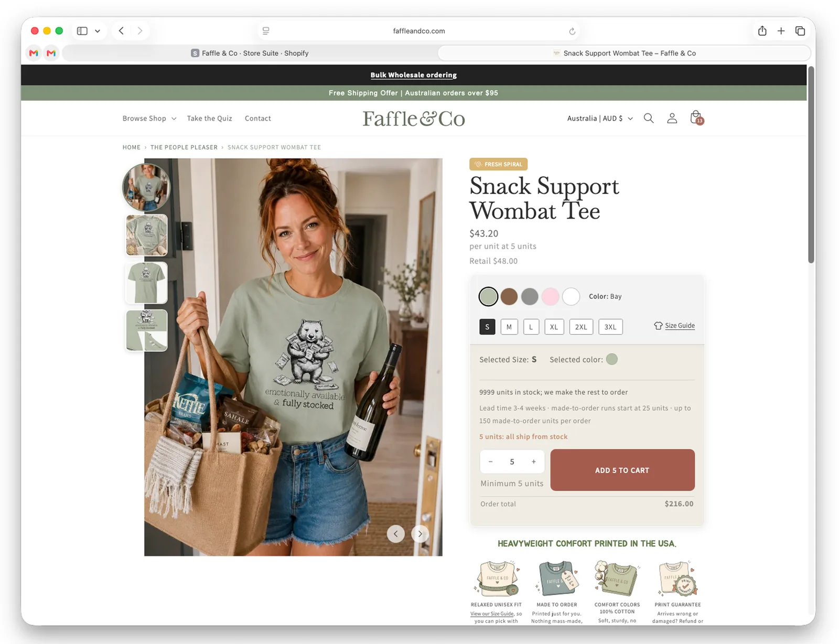Open sidebar dropdown chevron in Safari
The width and height of the screenshot is (839, 644).
point(98,31)
